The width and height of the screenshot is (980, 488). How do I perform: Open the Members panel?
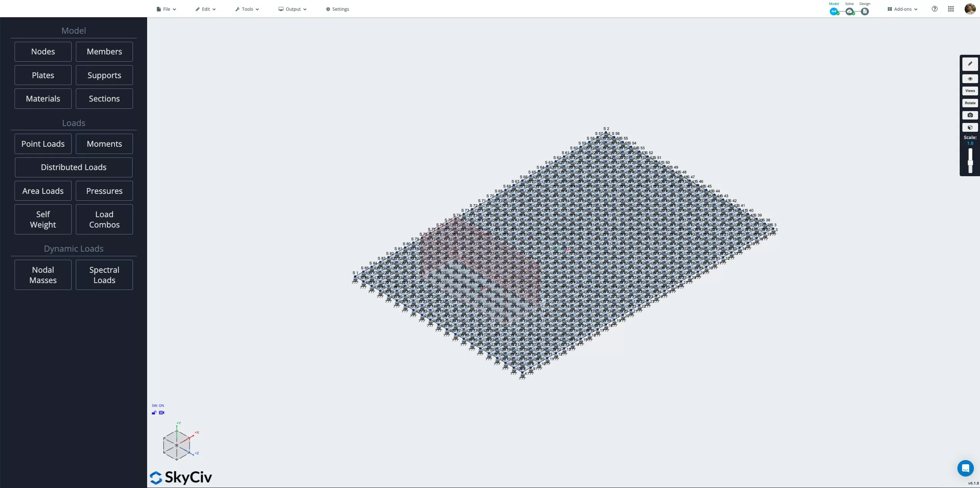[104, 51]
